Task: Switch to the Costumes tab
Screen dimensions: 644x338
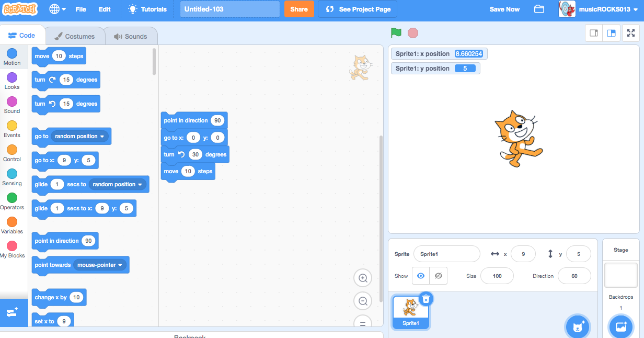Action: tap(75, 36)
